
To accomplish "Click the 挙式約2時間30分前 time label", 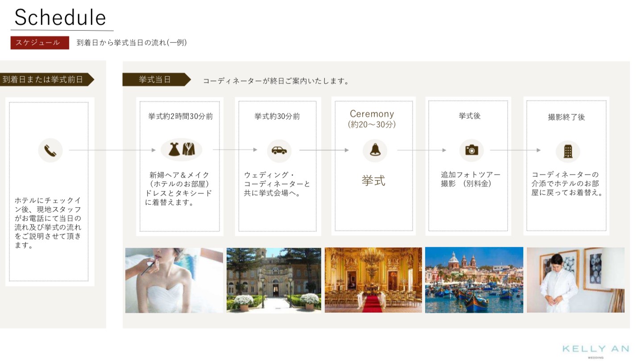I will pyautogui.click(x=180, y=116).
